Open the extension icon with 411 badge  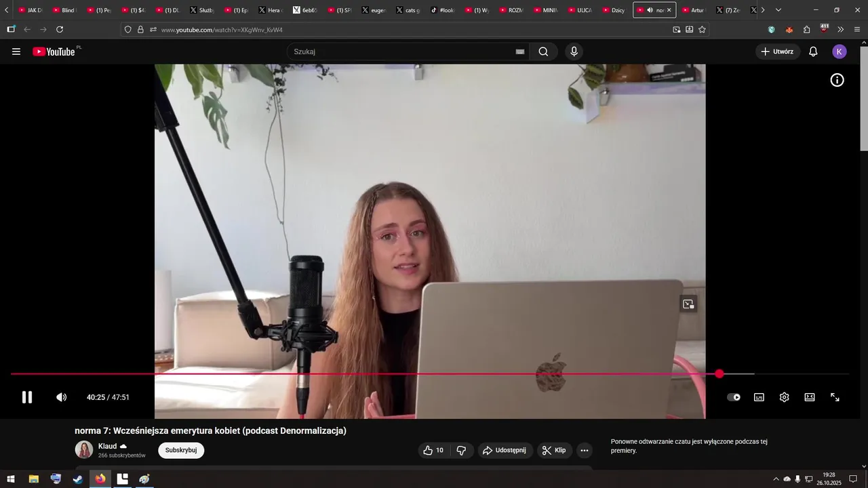click(x=824, y=29)
